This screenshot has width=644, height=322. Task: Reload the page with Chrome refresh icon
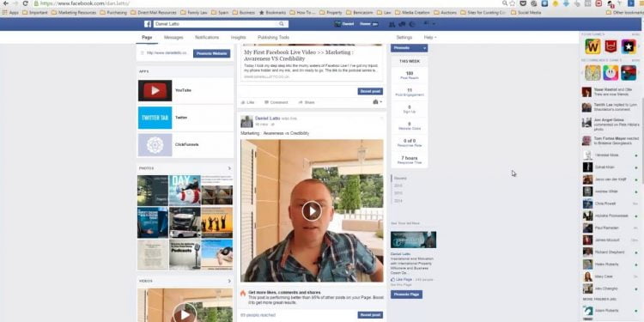pos(25,3)
